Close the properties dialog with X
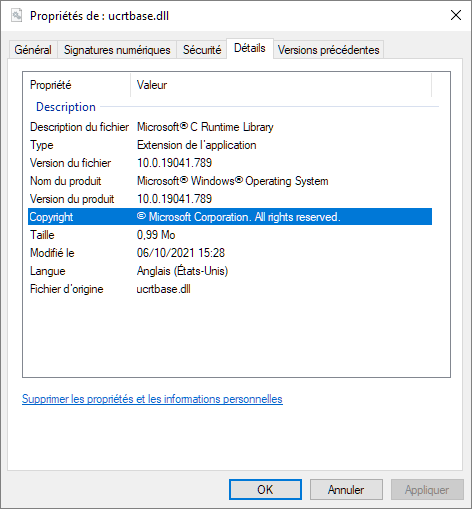Screen dimensions: 472x509 (x=456, y=15)
